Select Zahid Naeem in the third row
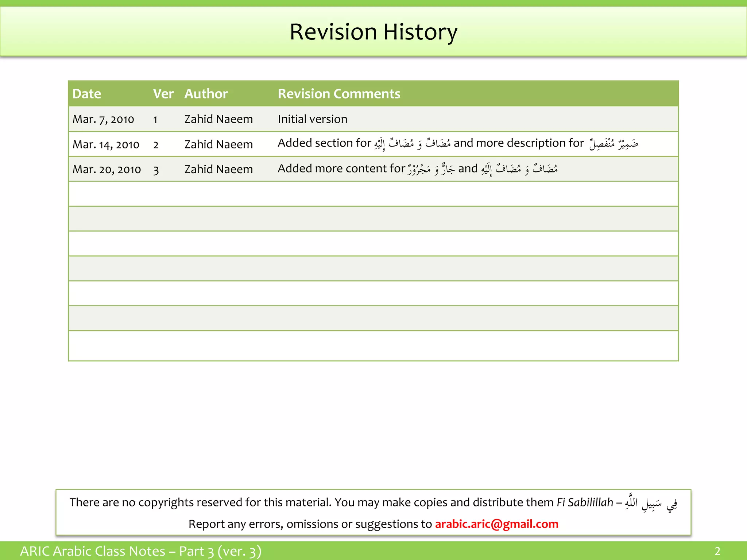Viewport: 747px width, 560px height. (218, 169)
